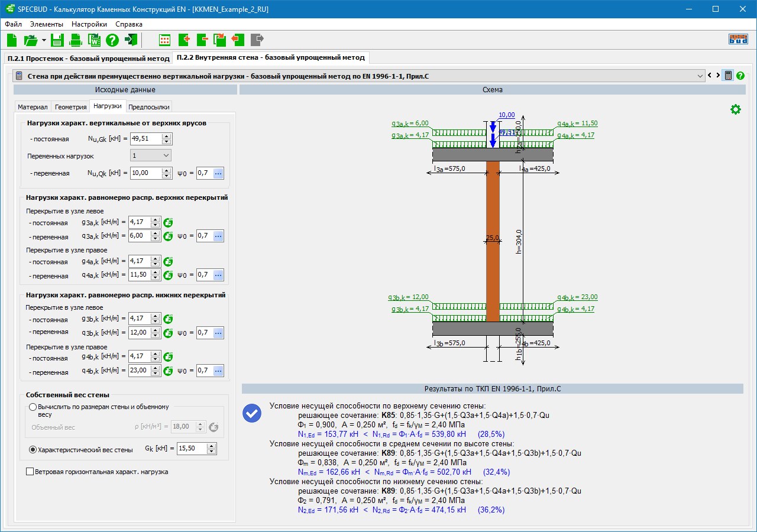
Task: Go to next element with right arrow
Action: point(718,76)
